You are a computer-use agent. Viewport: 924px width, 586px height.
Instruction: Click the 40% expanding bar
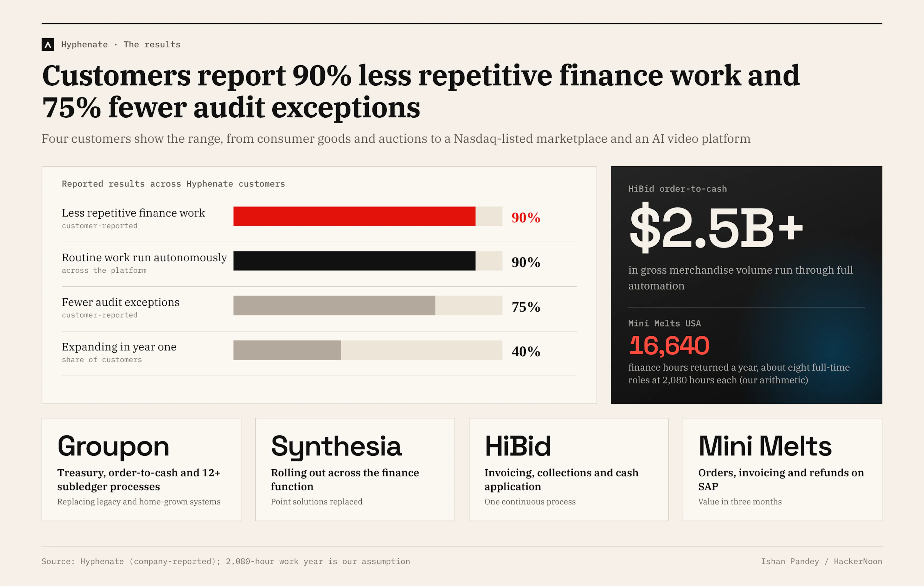[x=287, y=350]
